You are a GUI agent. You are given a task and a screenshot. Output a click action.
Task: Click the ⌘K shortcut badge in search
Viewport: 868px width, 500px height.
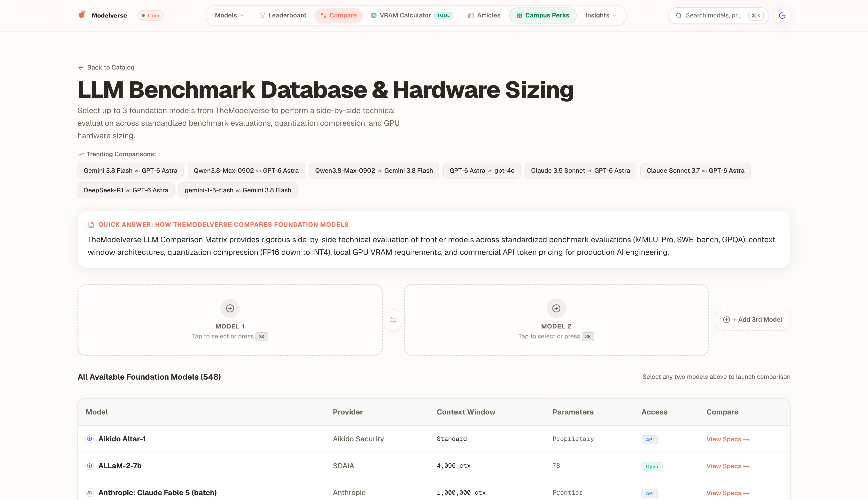coord(756,16)
